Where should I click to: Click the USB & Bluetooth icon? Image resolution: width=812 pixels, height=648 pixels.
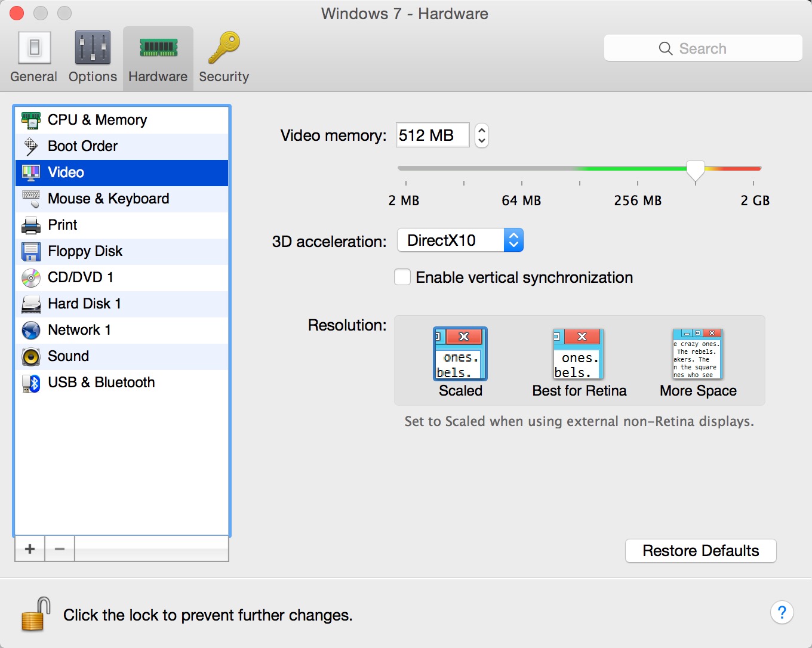pos(31,382)
